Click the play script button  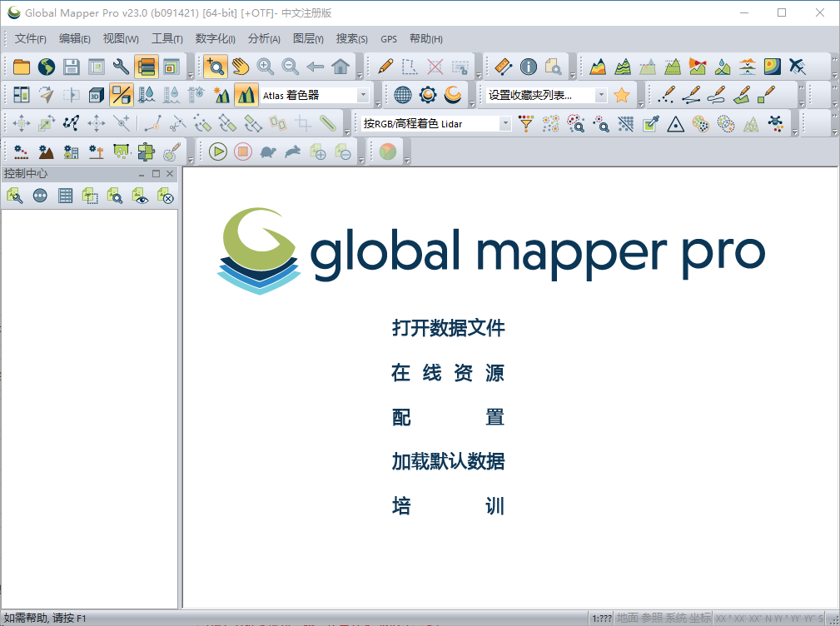[218, 152]
